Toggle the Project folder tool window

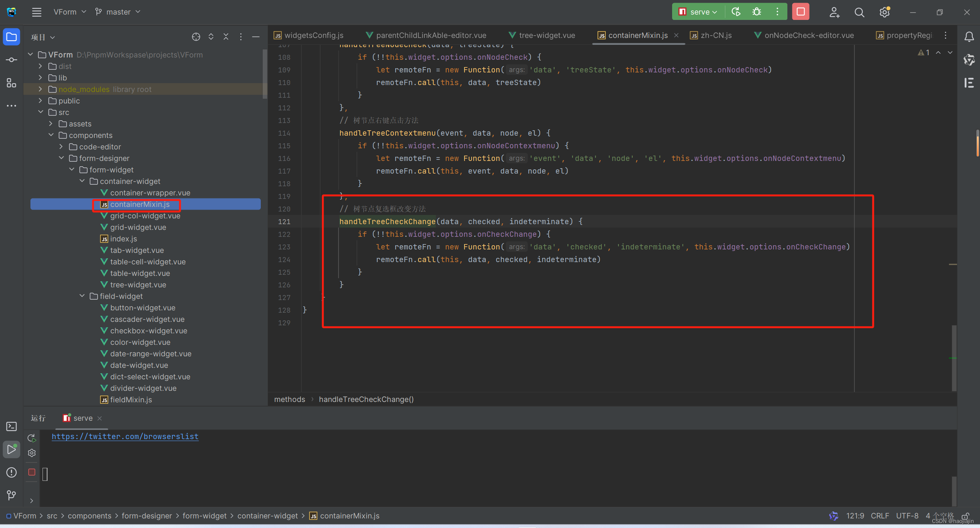pos(11,37)
